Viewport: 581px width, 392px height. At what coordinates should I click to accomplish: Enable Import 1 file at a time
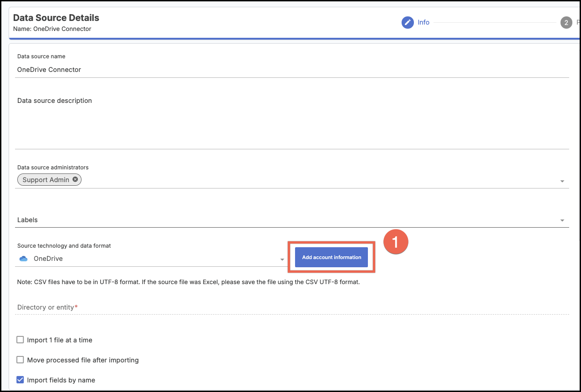(20, 340)
